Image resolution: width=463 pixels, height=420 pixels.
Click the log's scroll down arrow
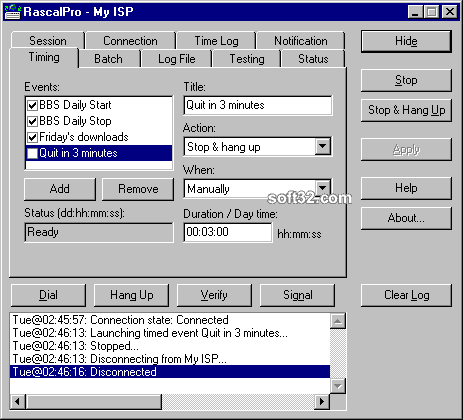[x=338, y=386]
